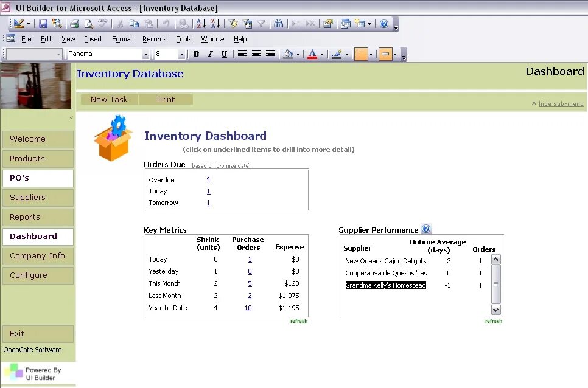Open the Window menu

212,39
